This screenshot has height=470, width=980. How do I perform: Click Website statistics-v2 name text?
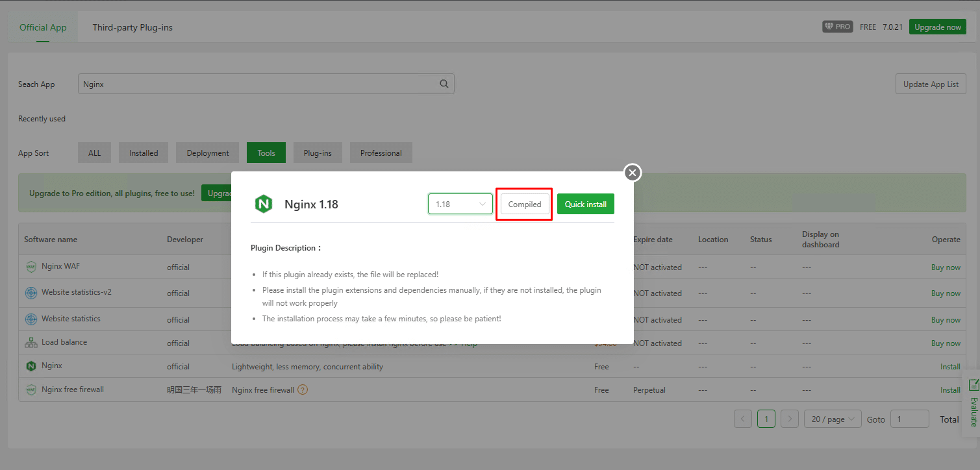77,292
